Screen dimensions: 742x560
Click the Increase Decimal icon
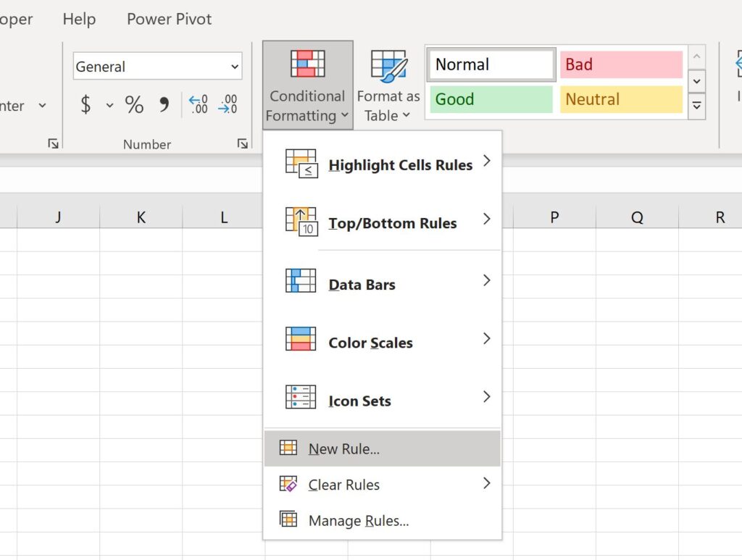tap(197, 105)
